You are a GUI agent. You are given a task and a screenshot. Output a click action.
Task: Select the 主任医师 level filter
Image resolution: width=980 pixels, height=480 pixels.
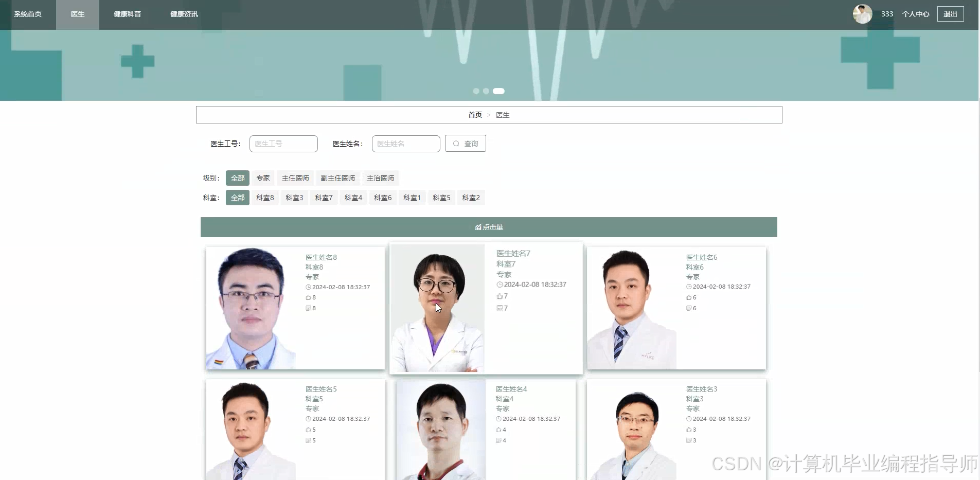(295, 177)
